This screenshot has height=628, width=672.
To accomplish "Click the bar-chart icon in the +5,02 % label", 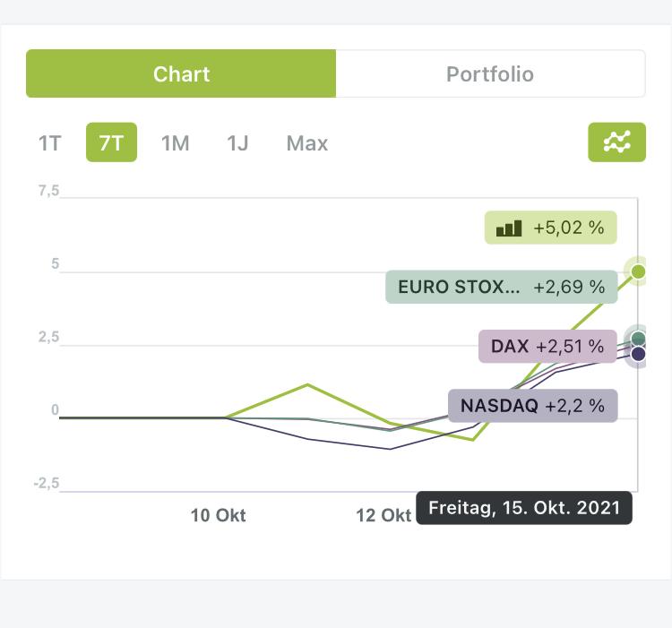I will (x=509, y=228).
